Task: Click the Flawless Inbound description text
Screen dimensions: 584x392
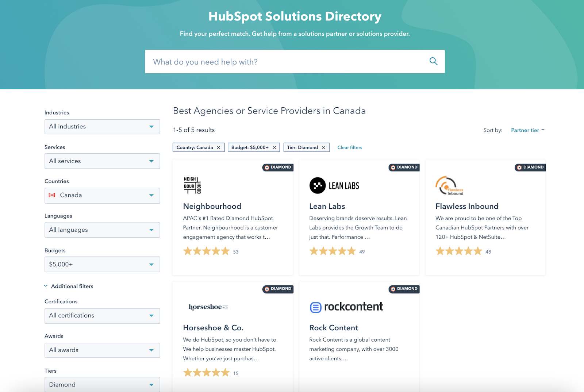Action: click(x=482, y=227)
